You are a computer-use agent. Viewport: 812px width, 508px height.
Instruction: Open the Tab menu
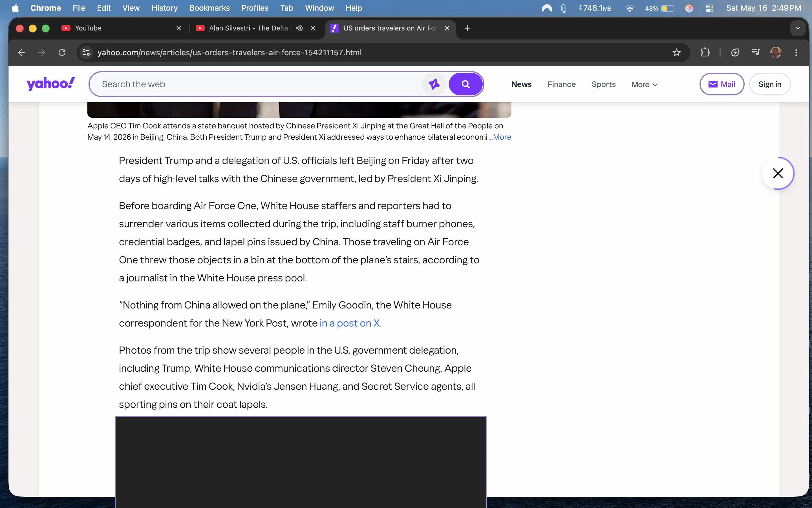point(286,8)
